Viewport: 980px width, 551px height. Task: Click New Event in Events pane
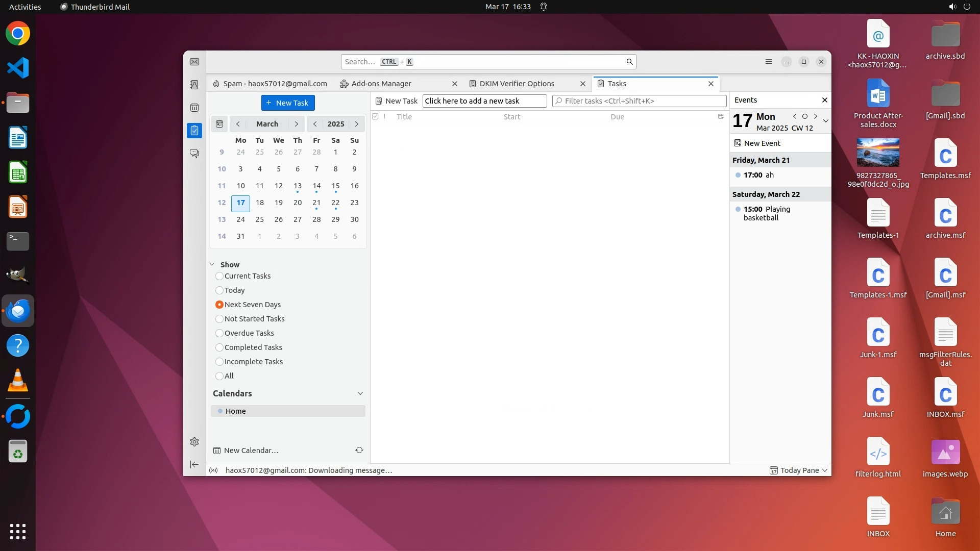762,143
